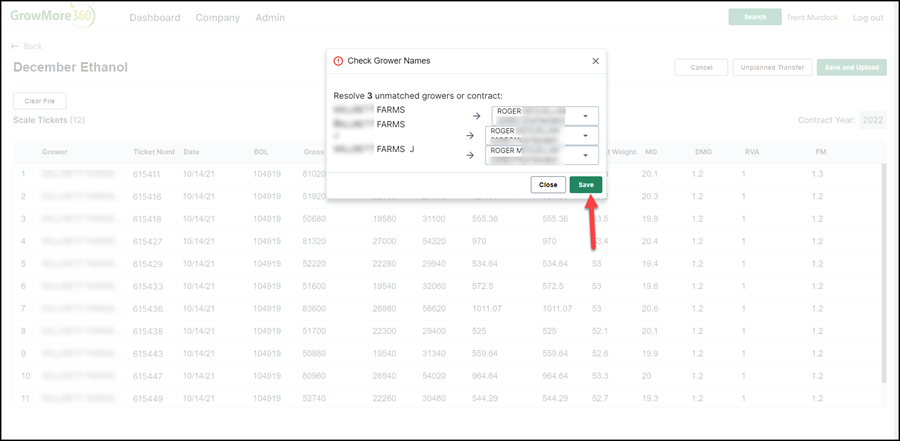Image resolution: width=900 pixels, height=441 pixels.
Task: Select the Contract Year 2022 field
Action: tap(872, 121)
